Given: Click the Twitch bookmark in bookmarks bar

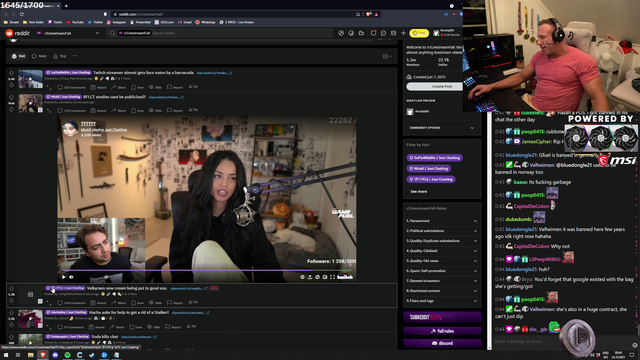Looking at the screenshot, I should [x=55, y=22].
